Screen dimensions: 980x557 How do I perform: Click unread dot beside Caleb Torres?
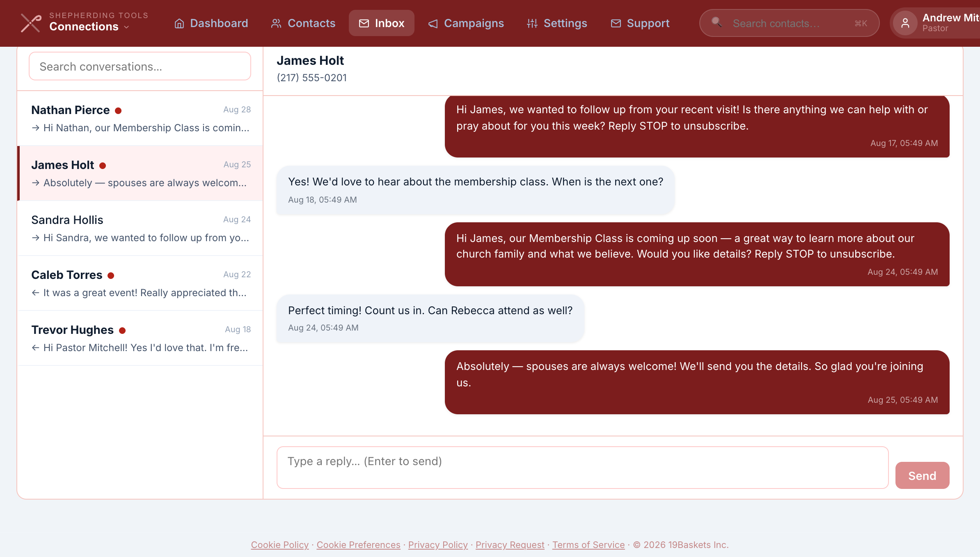point(111,275)
